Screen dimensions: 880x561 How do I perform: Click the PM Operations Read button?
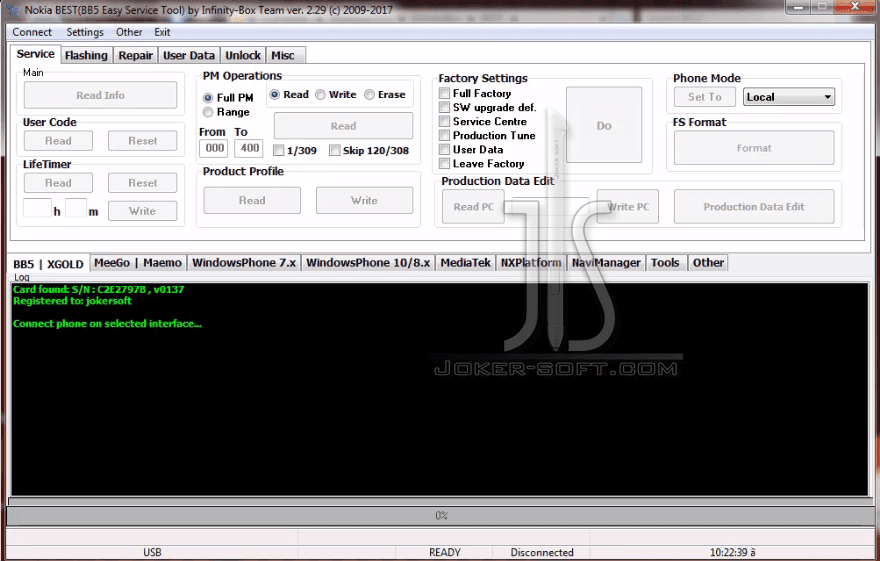click(343, 126)
